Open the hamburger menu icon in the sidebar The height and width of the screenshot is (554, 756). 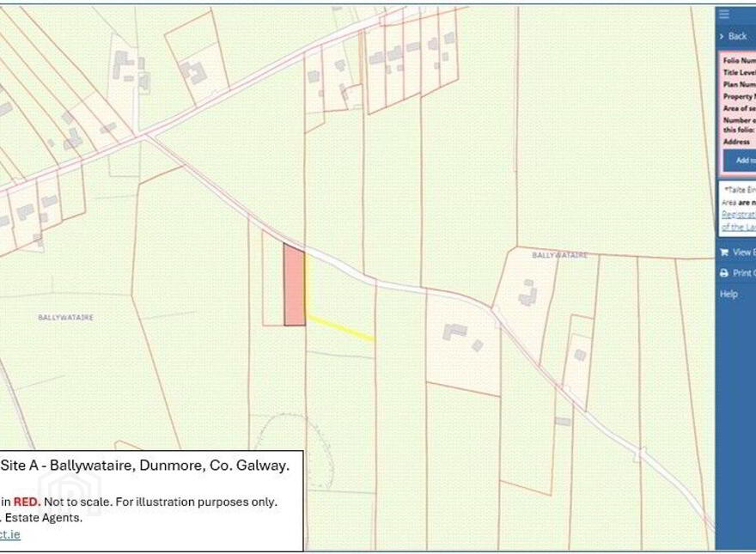tap(724, 14)
